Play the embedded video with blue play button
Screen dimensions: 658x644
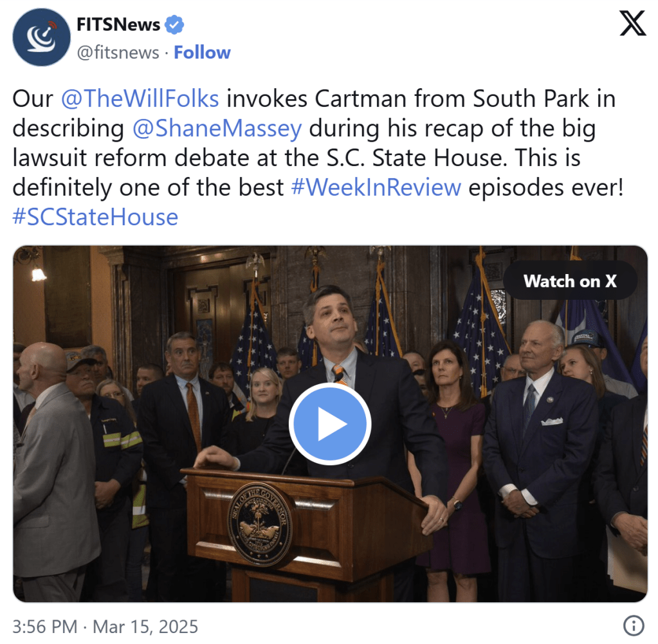330,423
